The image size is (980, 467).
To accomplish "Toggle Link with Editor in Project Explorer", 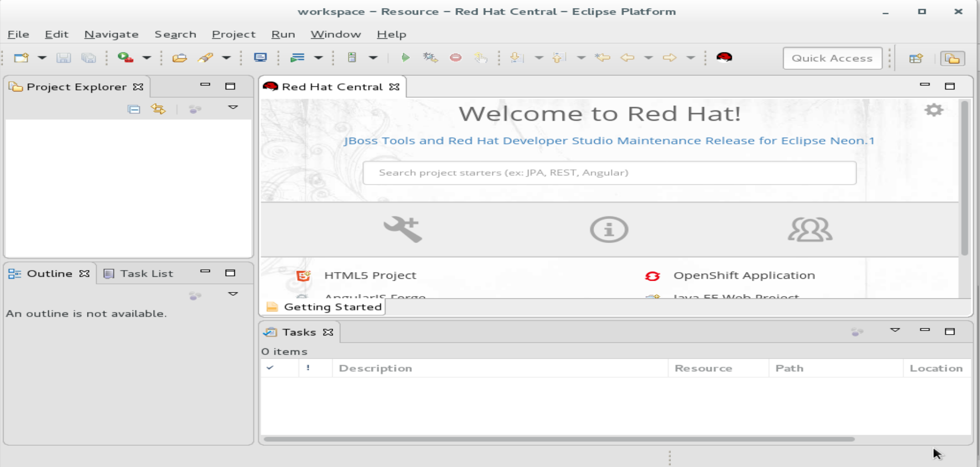I will pyautogui.click(x=158, y=109).
